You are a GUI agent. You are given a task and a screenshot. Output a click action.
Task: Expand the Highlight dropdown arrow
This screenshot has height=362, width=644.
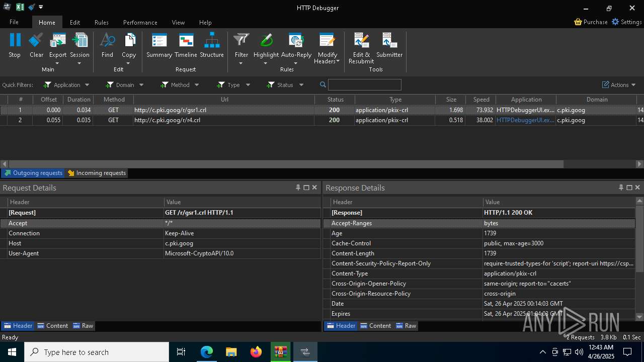click(266, 63)
